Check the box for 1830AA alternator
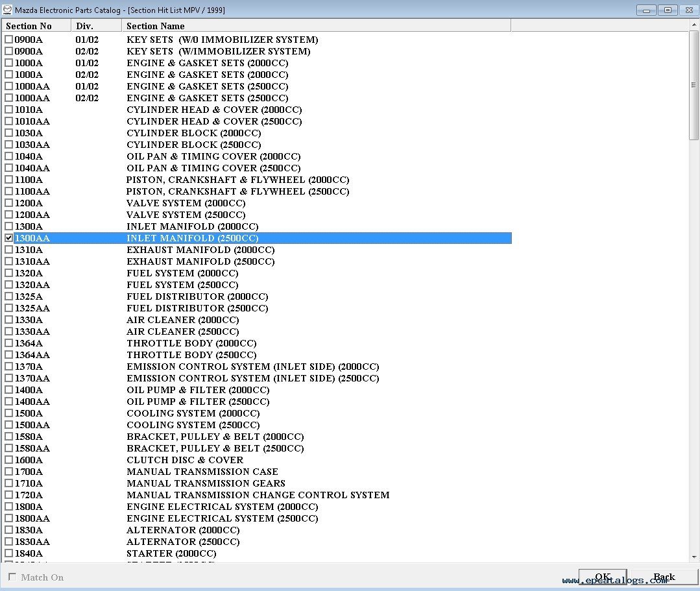 [x=8, y=542]
